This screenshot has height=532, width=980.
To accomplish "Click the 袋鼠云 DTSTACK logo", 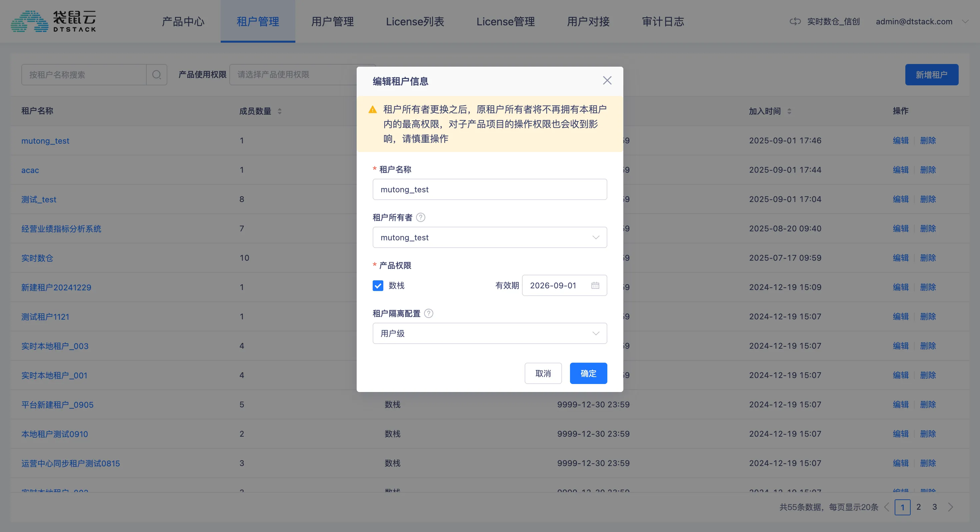I will coord(53,21).
